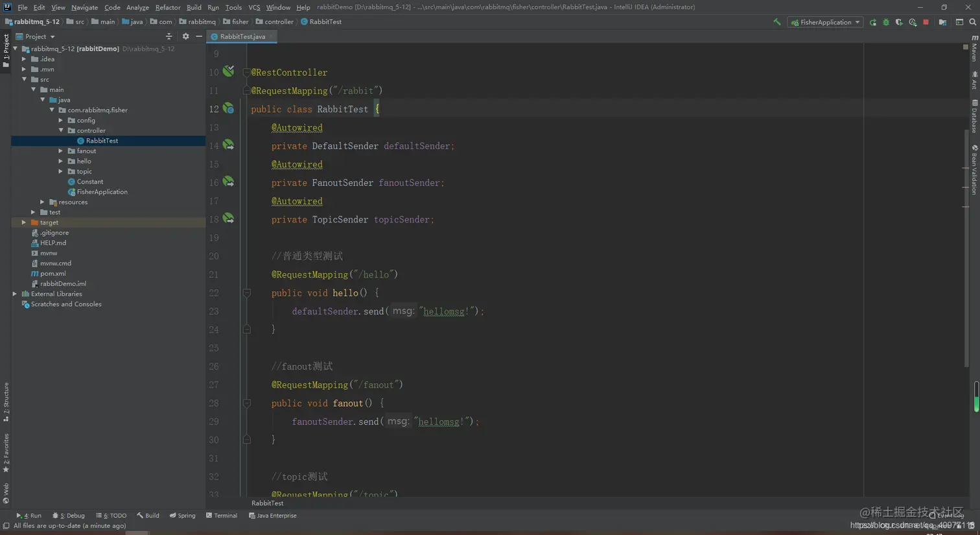Open the Database tool window tab
This screenshot has height=535, width=980.
[x=974, y=117]
